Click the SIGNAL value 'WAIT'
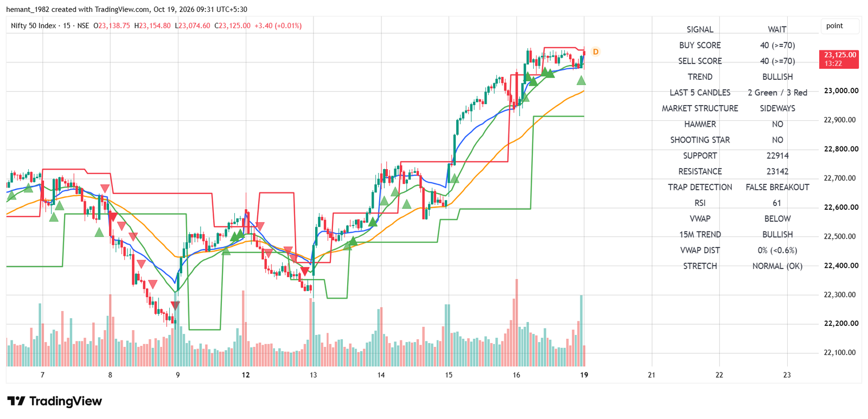This screenshot has width=868, height=419. click(x=777, y=30)
